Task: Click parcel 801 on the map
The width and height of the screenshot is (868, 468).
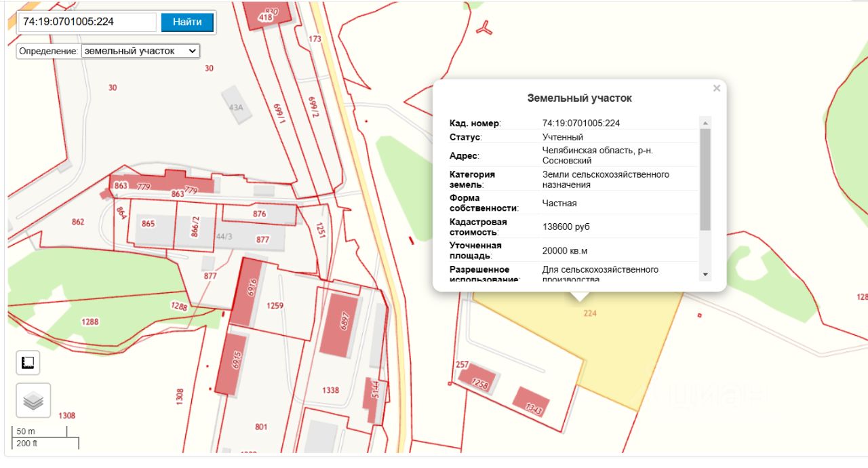Action: (261, 427)
